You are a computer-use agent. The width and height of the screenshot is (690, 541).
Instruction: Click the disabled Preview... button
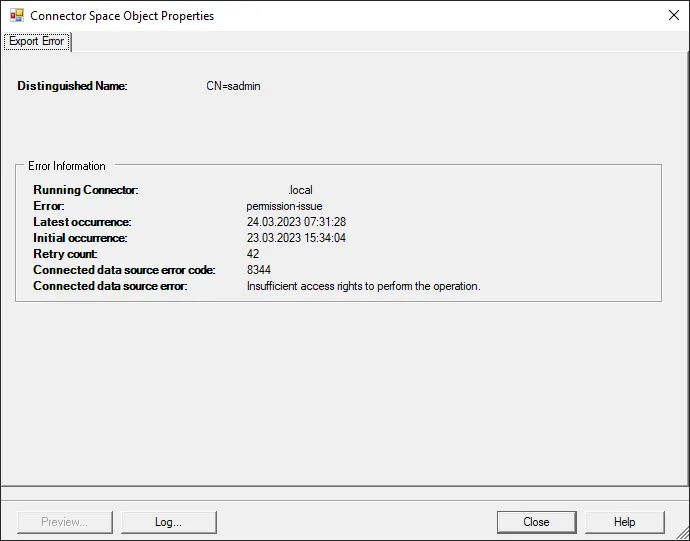click(65, 522)
